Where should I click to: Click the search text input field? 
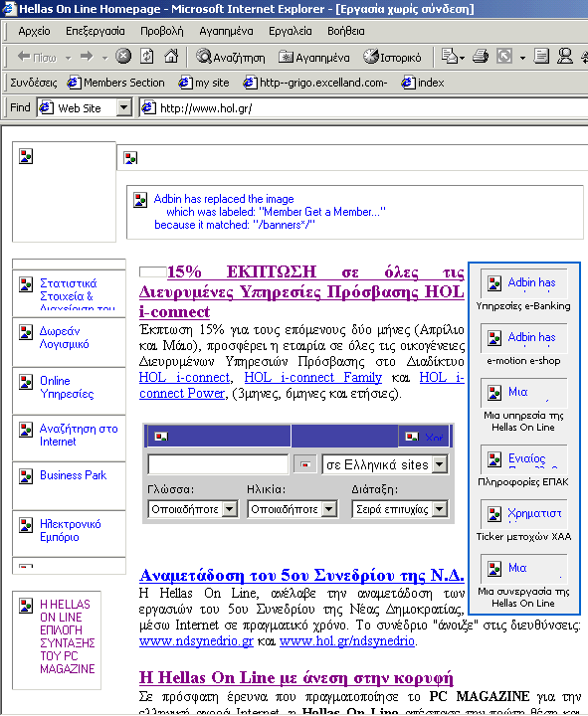(218, 464)
